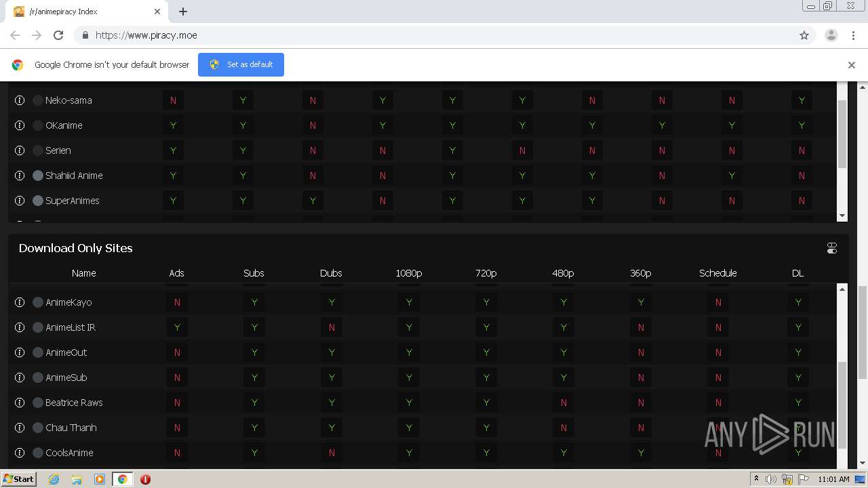Set Chrome as default browser
Screen dimensions: 868x488
[x=241, y=64]
